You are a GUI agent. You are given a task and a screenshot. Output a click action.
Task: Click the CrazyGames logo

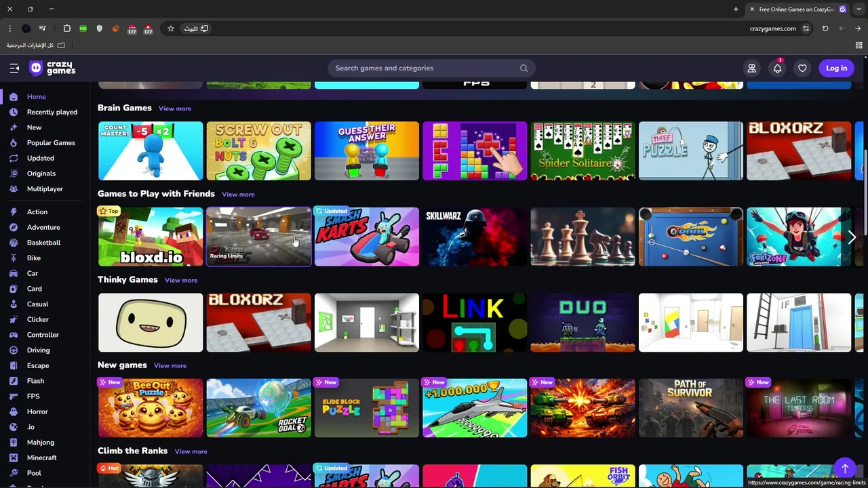52,68
